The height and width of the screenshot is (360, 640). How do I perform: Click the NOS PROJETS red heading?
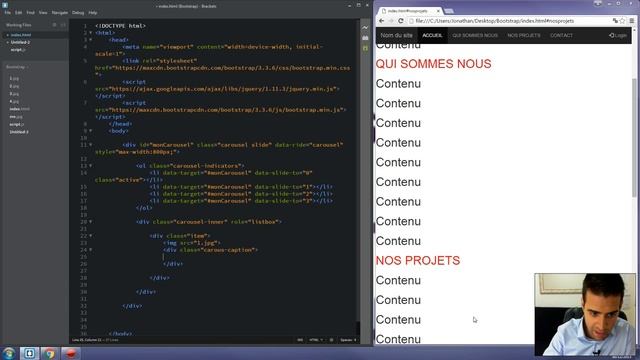(x=418, y=260)
